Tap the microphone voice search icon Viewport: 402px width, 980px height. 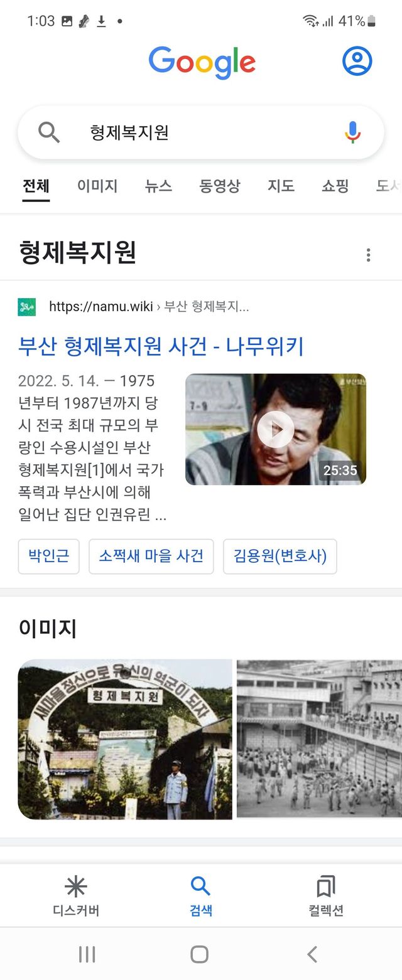tap(353, 132)
